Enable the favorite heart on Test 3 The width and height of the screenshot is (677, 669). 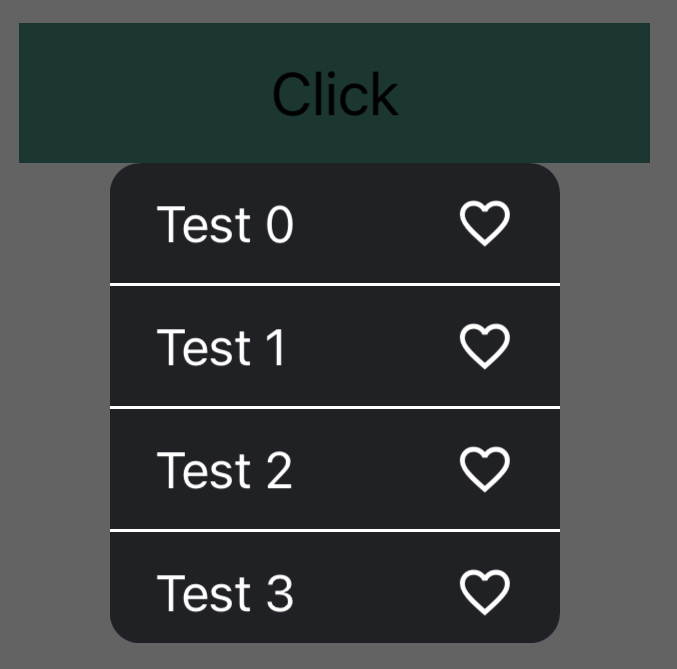pyautogui.click(x=485, y=592)
